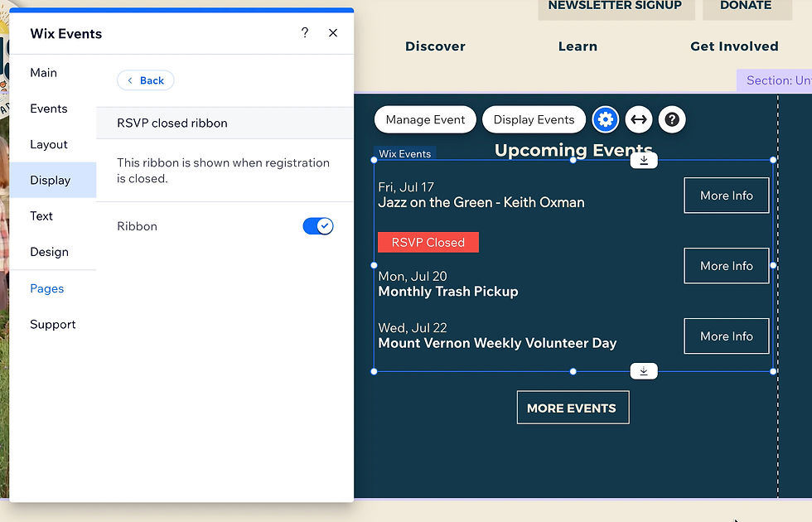
Task: Click the stretch double-arrow icon
Action: pyautogui.click(x=639, y=119)
